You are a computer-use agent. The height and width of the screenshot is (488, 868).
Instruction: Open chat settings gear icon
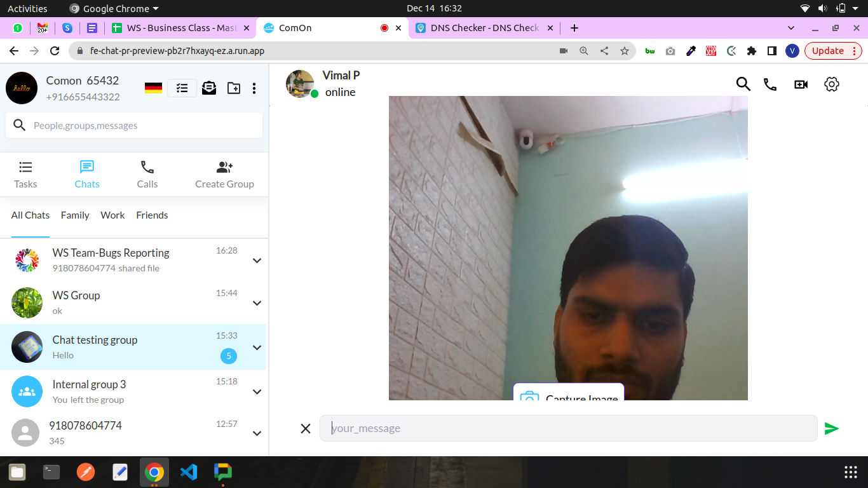(831, 85)
